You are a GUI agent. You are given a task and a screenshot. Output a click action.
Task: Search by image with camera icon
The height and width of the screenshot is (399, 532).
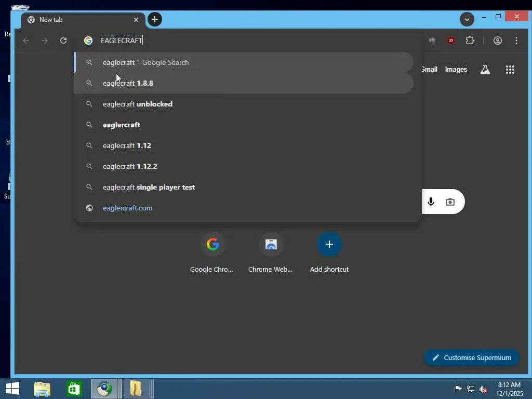(450, 202)
